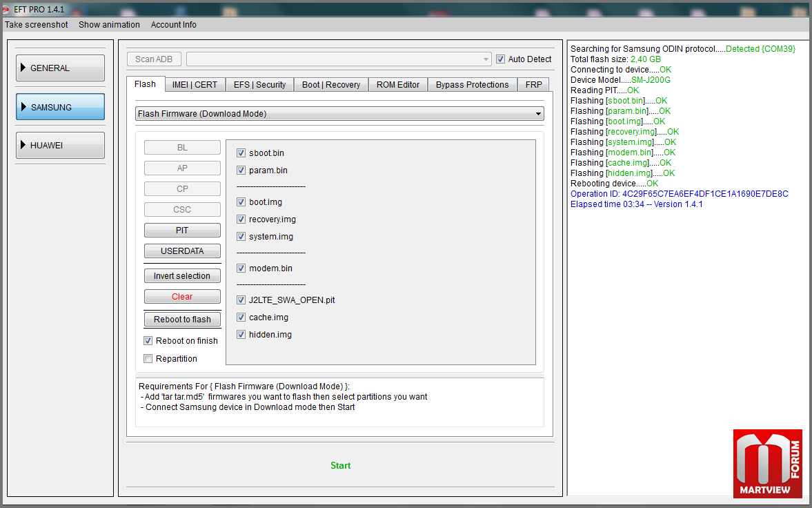This screenshot has width=812, height=508.
Task: Expand the HUAWEI sidebar section
Action: click(x=60, y=145)
